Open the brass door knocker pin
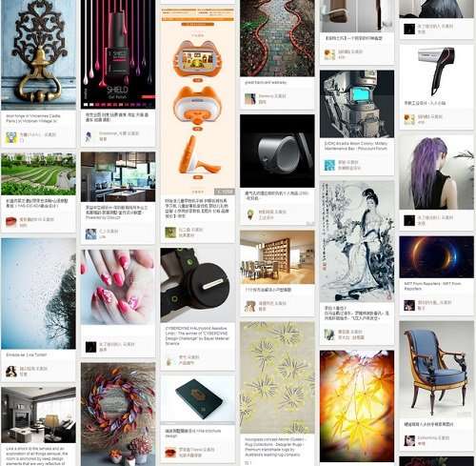Screen dimensions: 476x466 coord(38,54)
